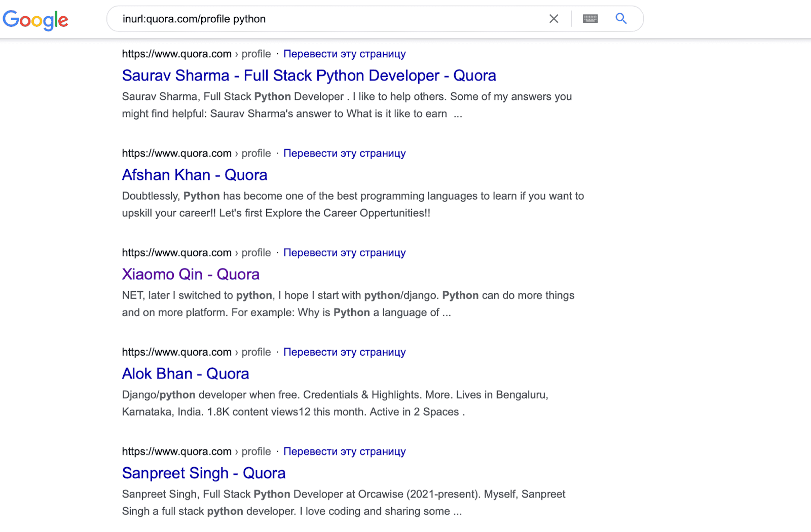
Task: Open Alok Bhan's Quora profile
Action: (x=185, y=373)
